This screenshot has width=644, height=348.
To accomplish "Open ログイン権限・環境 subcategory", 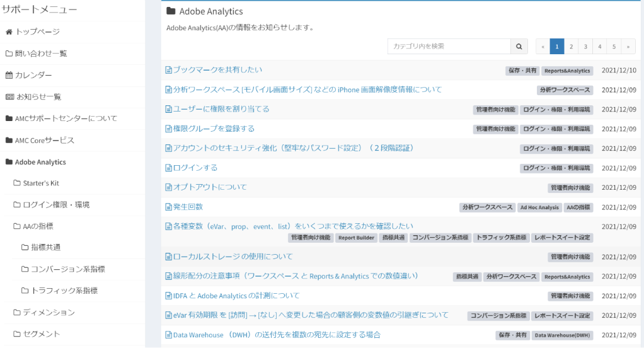I will tap(56, 205).
